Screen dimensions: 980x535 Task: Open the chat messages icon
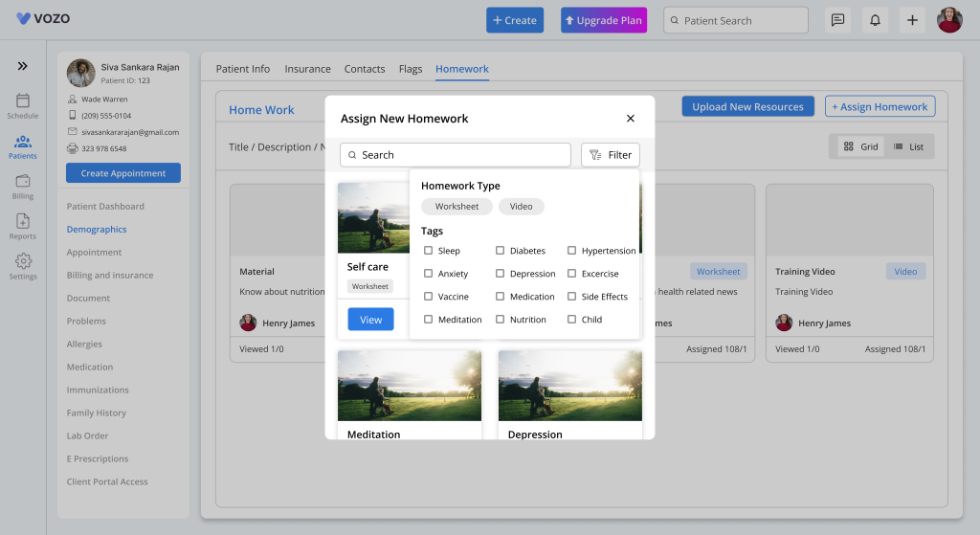[x=837, y=20]
